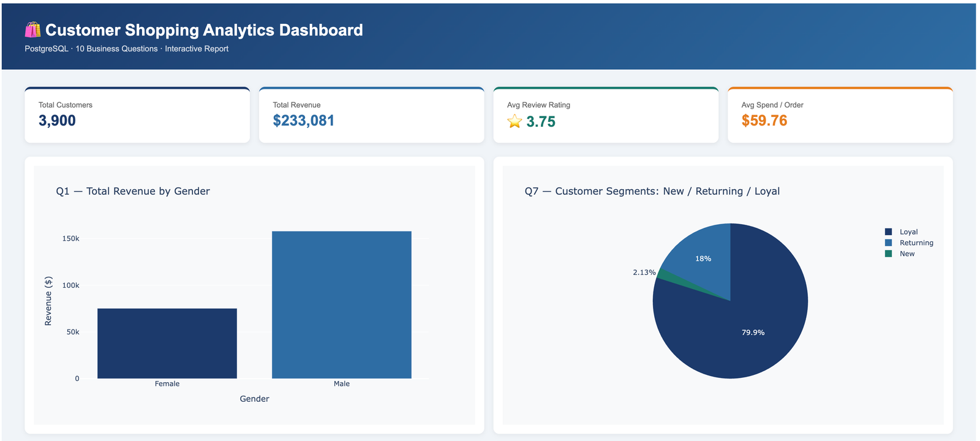Click the New legend label
980x441 pixels.
[x=907, y=254]
